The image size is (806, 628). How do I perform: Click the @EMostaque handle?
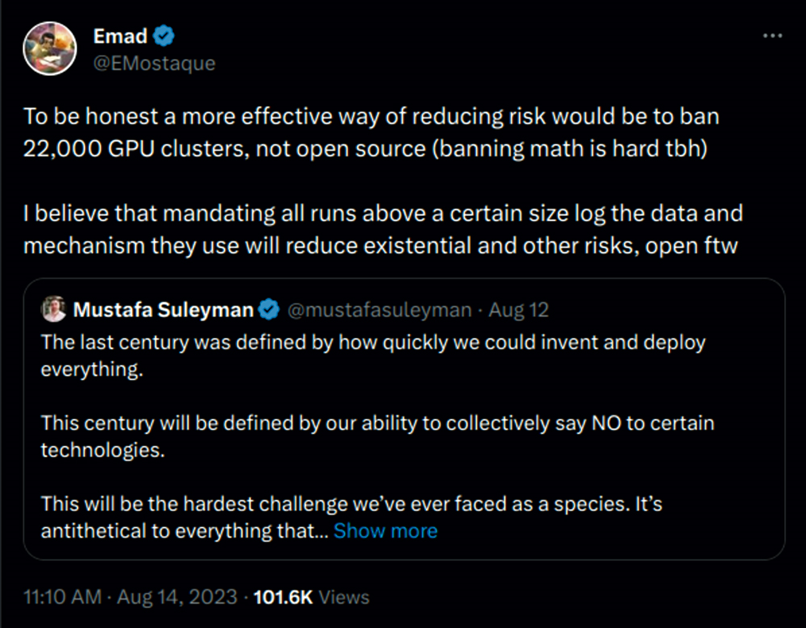[x=157, y=61]
